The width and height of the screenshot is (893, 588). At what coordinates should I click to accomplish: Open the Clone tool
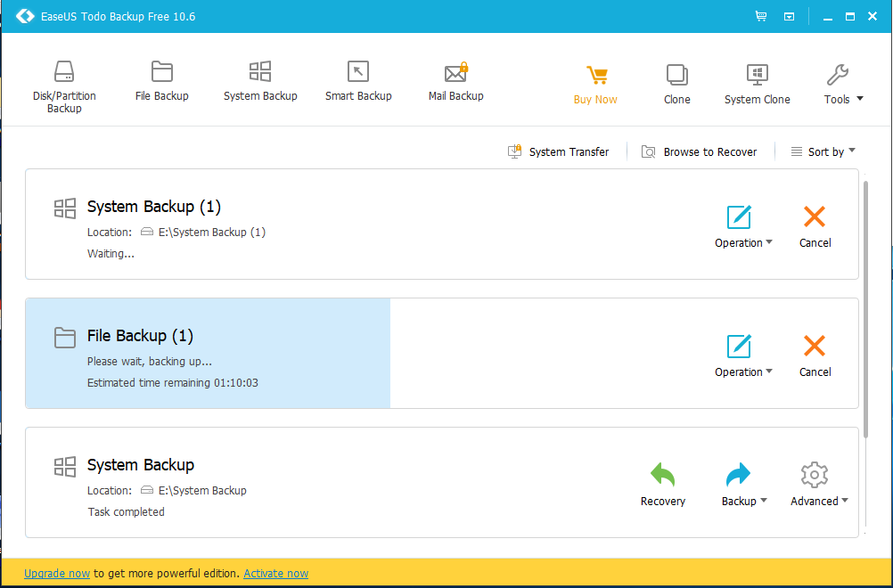(676, 85)
